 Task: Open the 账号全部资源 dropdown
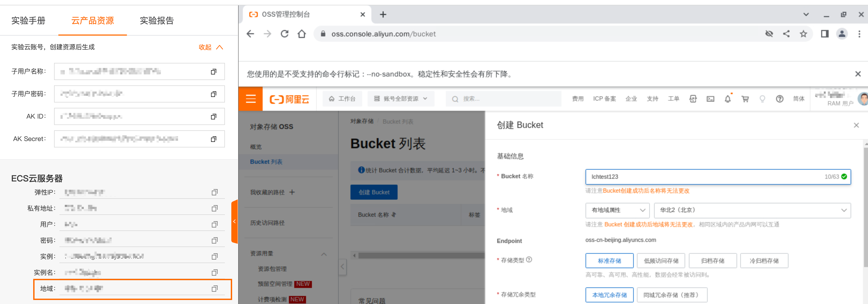pos(400,99)
